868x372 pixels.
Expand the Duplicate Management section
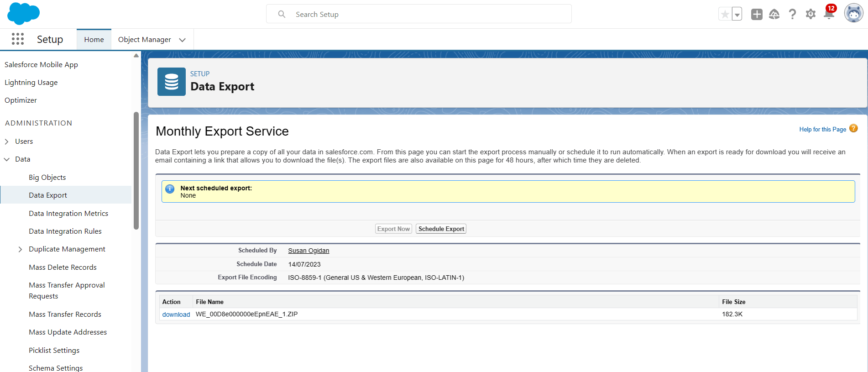pyautogui.click(x=20, y=249)
